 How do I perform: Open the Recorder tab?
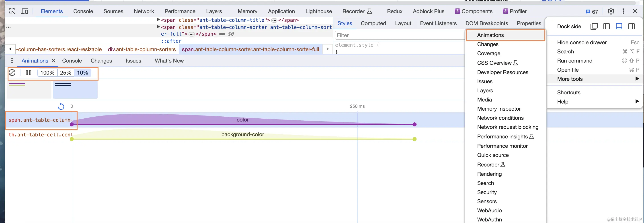pos(357,11)
